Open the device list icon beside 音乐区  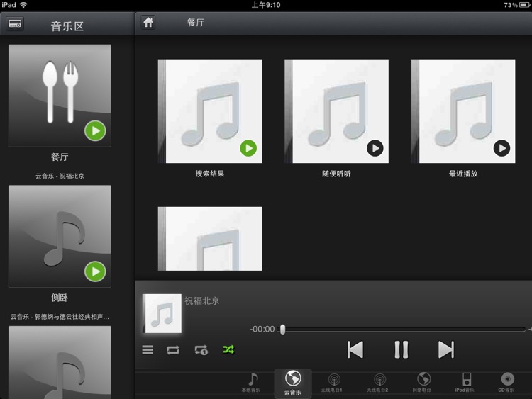15,24
